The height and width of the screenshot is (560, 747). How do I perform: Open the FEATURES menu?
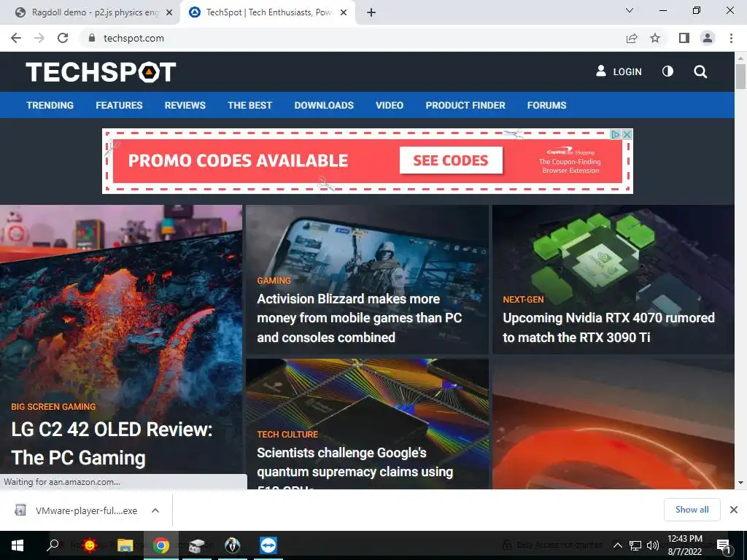(119, 105)
